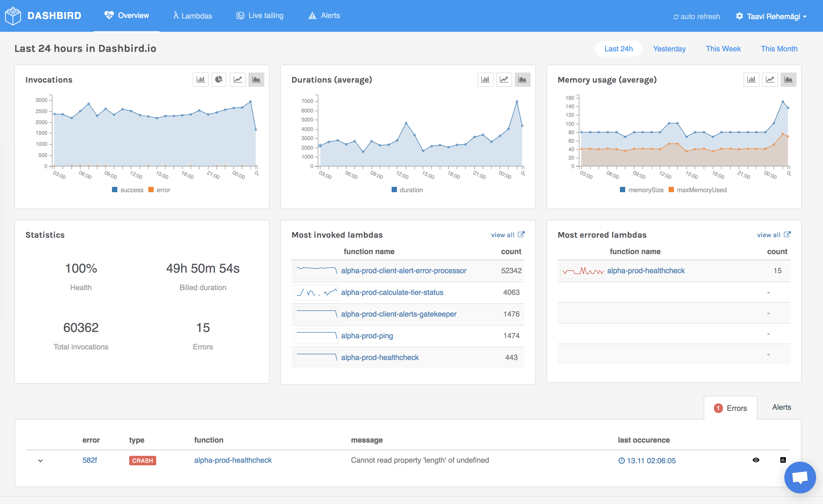823x504 pixels.
Task: Expand error row 582f chevron
Action: (x=41, y=461)
